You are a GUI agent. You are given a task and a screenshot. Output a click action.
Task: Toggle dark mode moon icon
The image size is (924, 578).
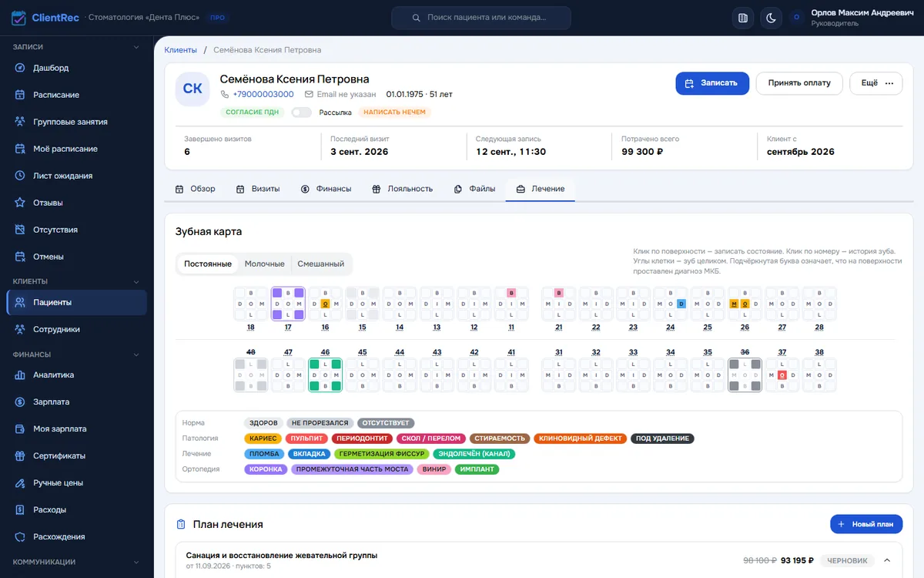[771, 18]
